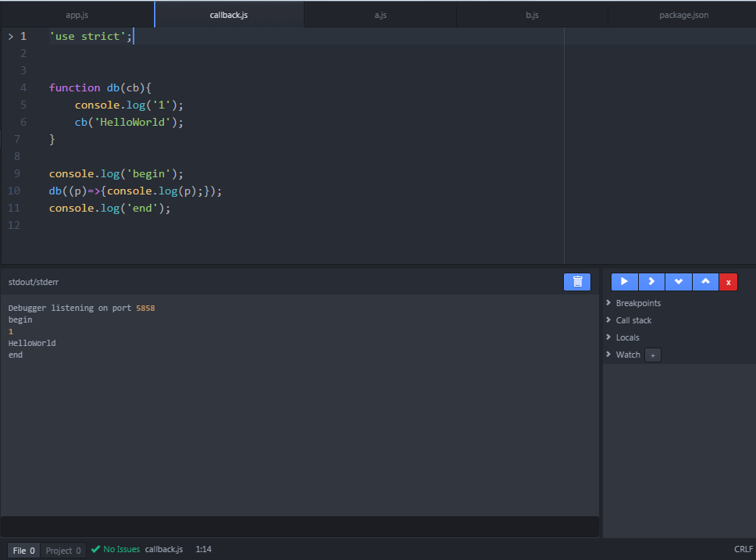Toggle the File scope in status bar
Screen dimensions: 756x560
tap(23, 550)
